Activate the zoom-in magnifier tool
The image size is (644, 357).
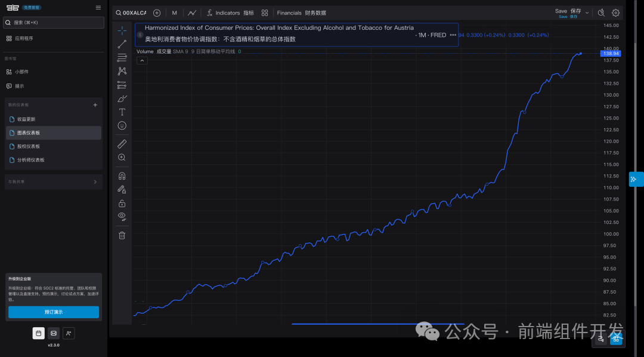[x=122, y=158]
